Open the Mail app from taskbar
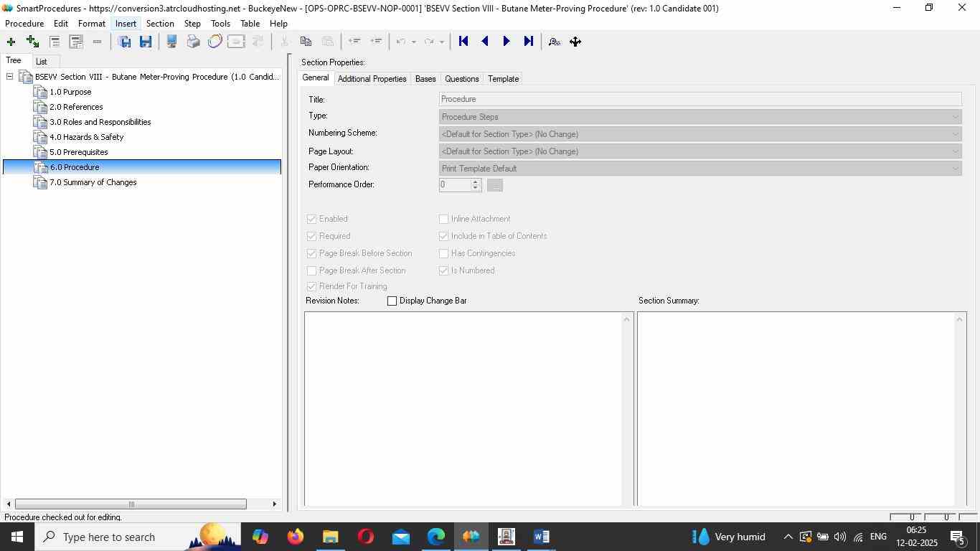980x551 pixels. tap(401, 537)
